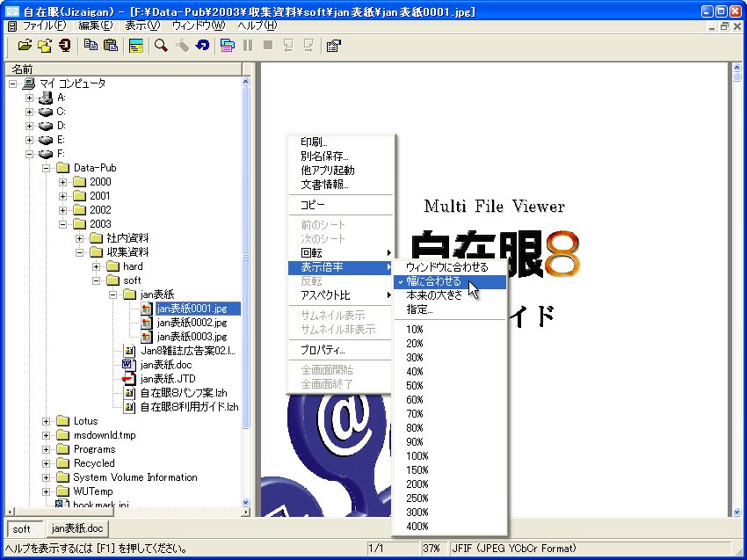Click the pause bars toolbar icon
The image size is (747, 560).
(248, 46)
